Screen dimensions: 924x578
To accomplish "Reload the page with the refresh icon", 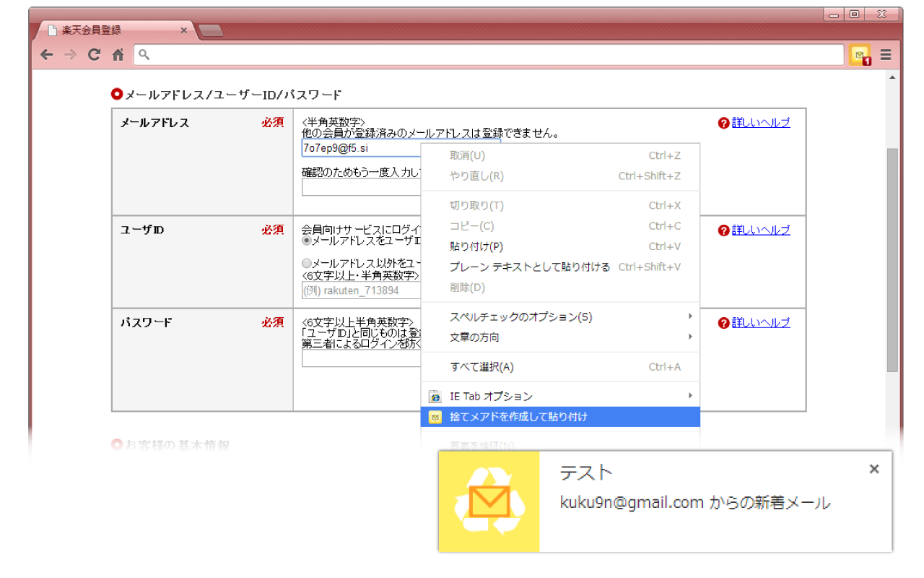I will point(94,54).
